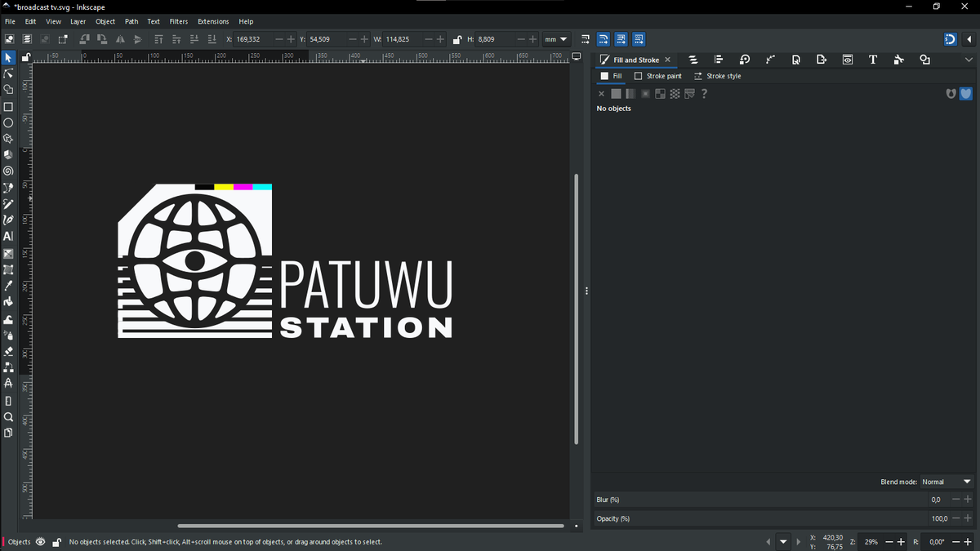This screenshot has height=551, width=980.
Task: Open snapping options arrow
Action: [969, 39]
